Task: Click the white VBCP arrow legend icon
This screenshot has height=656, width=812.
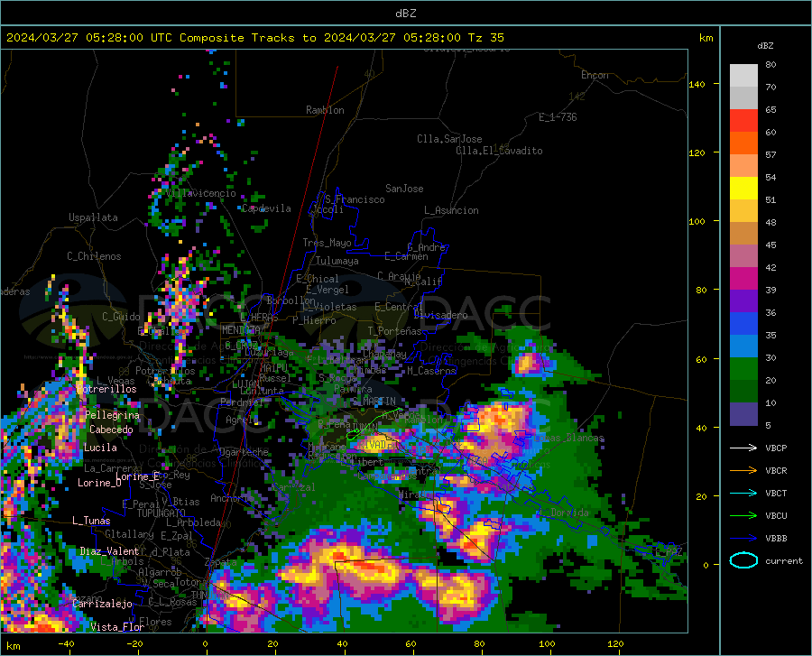Action: 743,448
